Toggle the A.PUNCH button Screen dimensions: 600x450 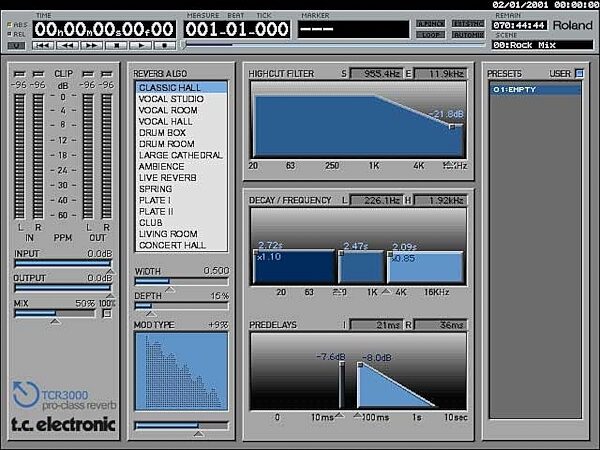click(431, 24)
